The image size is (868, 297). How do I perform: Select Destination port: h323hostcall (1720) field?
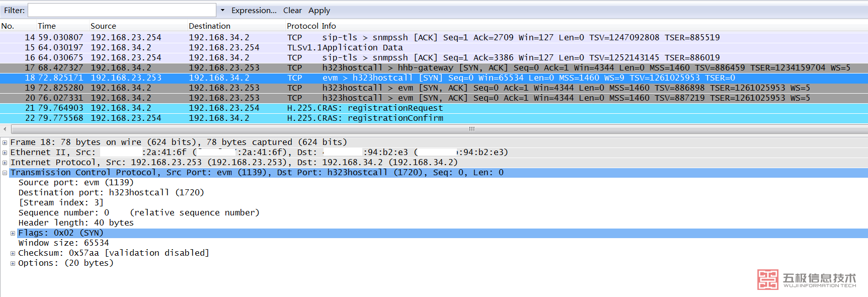point(111,193)
